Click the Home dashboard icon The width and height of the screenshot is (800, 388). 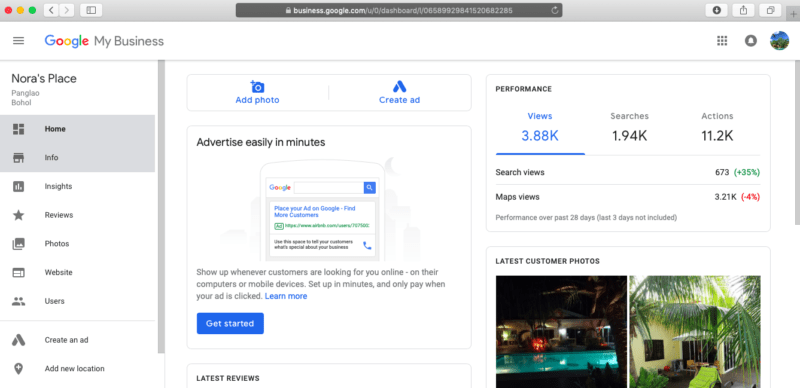tap(18, 129)
